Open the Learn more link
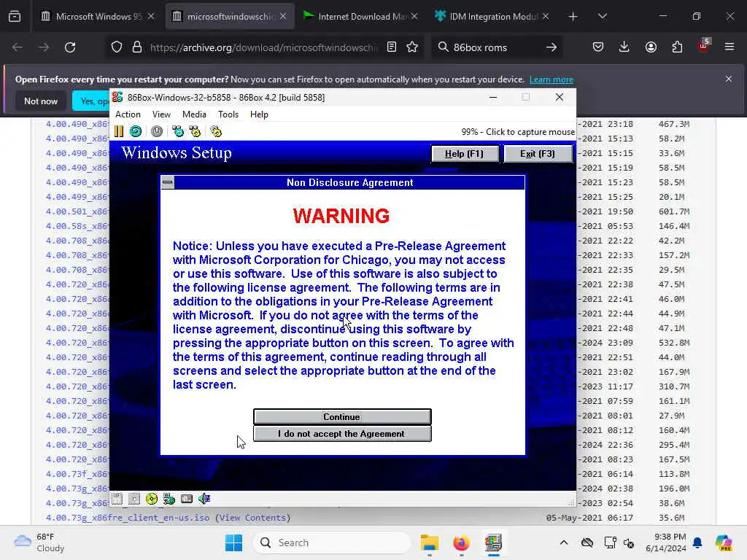This screenshot has height=560, width=747. click(551, 79)
